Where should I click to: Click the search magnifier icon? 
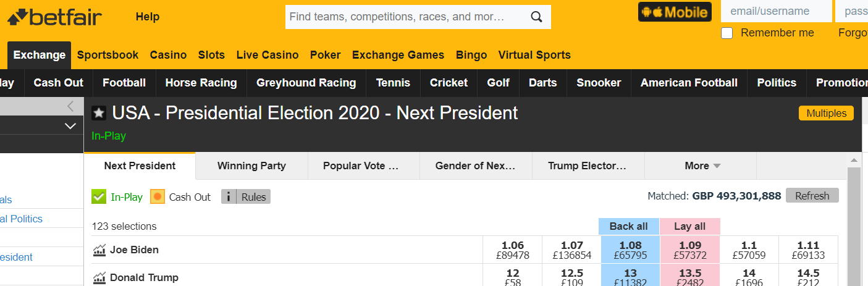536,17
